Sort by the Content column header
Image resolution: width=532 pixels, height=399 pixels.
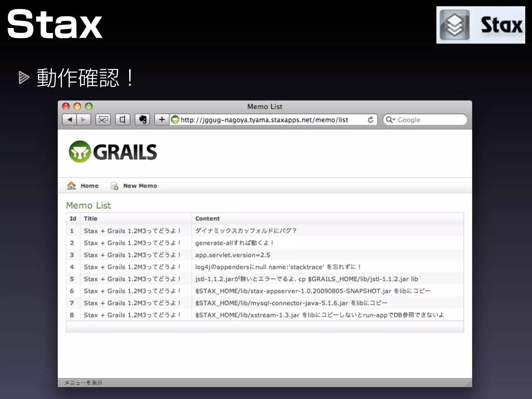(207, 218)
